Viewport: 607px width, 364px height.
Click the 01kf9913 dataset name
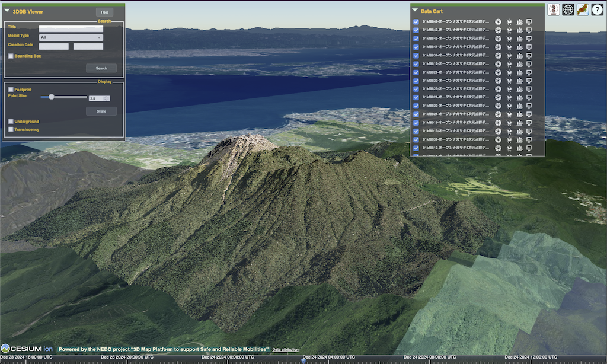(456, 131)
